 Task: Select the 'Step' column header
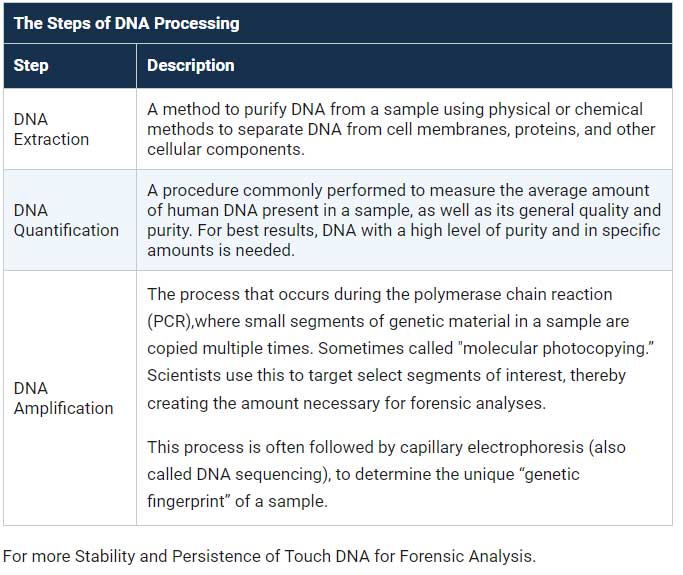click(x=70, y=65)
